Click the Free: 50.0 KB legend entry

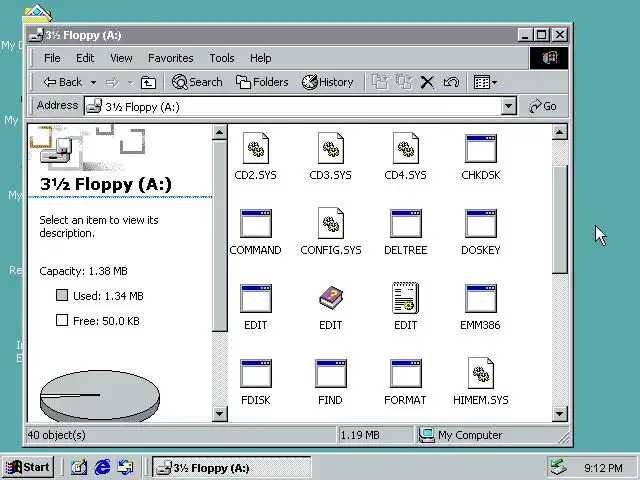pyautogui.click(x=98, y=321)
